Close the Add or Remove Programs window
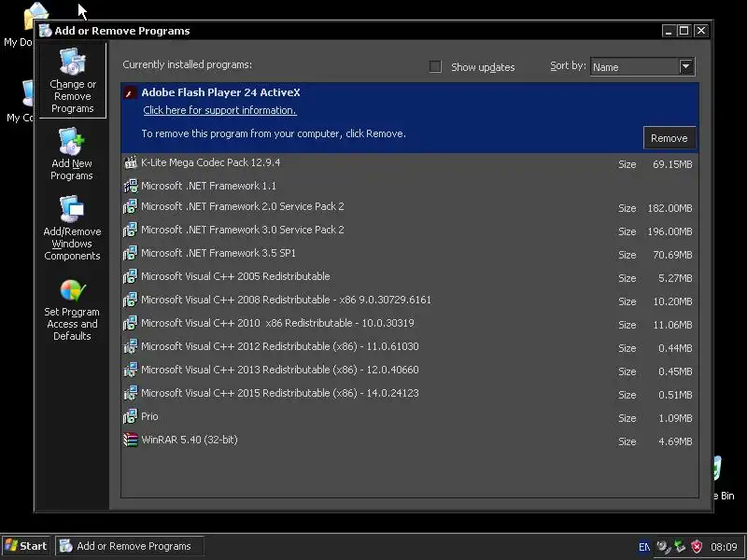The image size is (747, 560). [701, 31]
